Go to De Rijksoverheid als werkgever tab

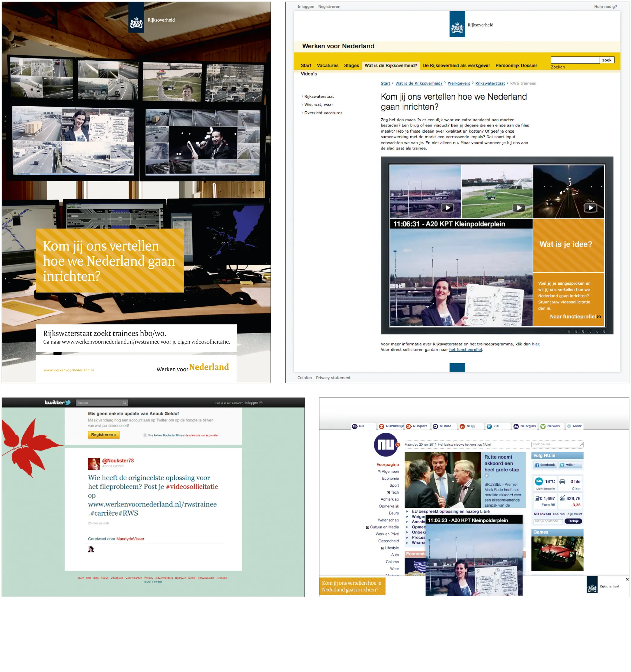tap(456, 66)
